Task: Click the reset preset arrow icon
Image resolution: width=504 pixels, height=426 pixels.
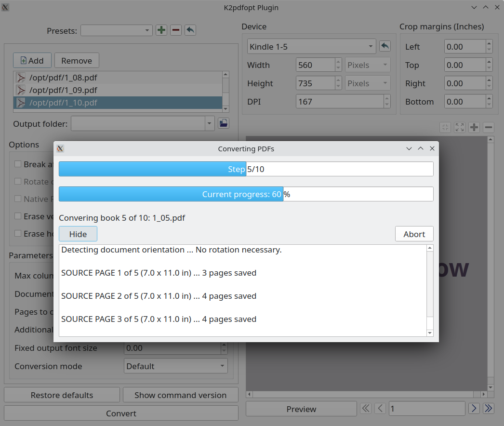Action: (190, 30)
